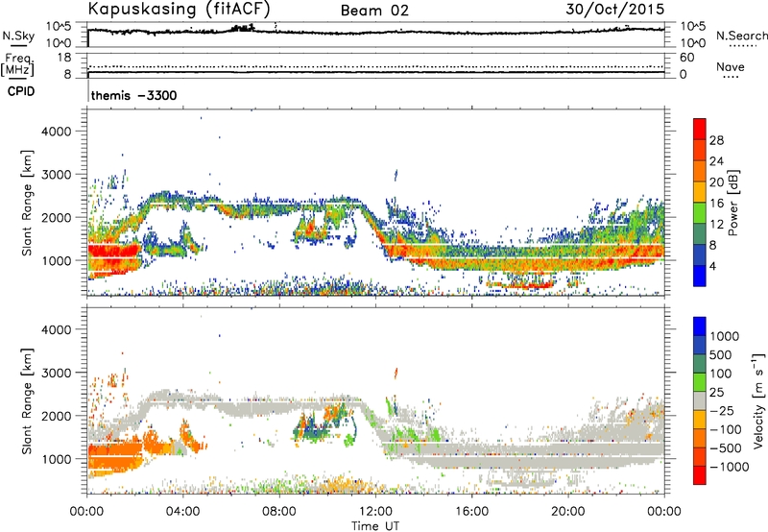Click the 20:00 time tick label
The width and height of the screenshot is (768, 532).
(x=567, y=512)
